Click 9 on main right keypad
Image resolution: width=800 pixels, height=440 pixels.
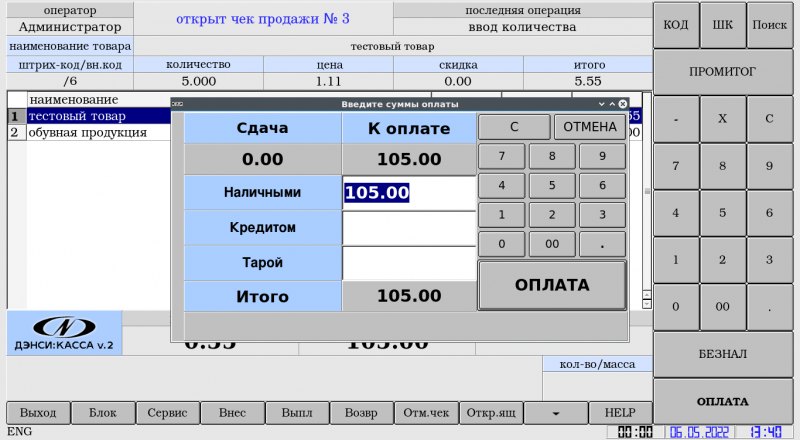(x=769, y=166)
